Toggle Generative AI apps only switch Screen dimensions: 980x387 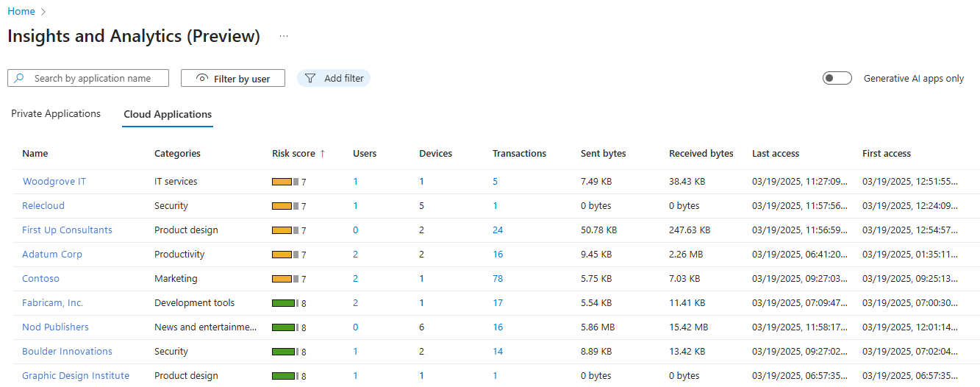click(837, 78)
